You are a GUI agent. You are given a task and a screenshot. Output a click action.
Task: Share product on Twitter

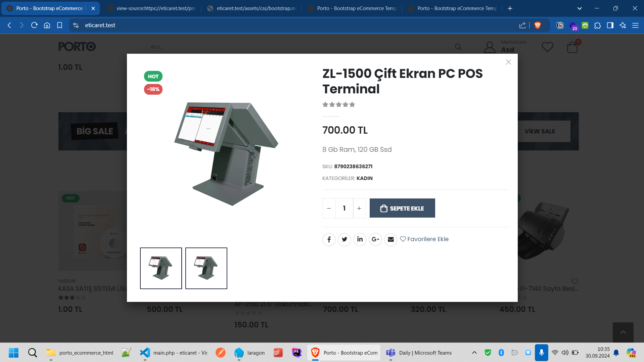pyautogui.click(x=344, y=239)
